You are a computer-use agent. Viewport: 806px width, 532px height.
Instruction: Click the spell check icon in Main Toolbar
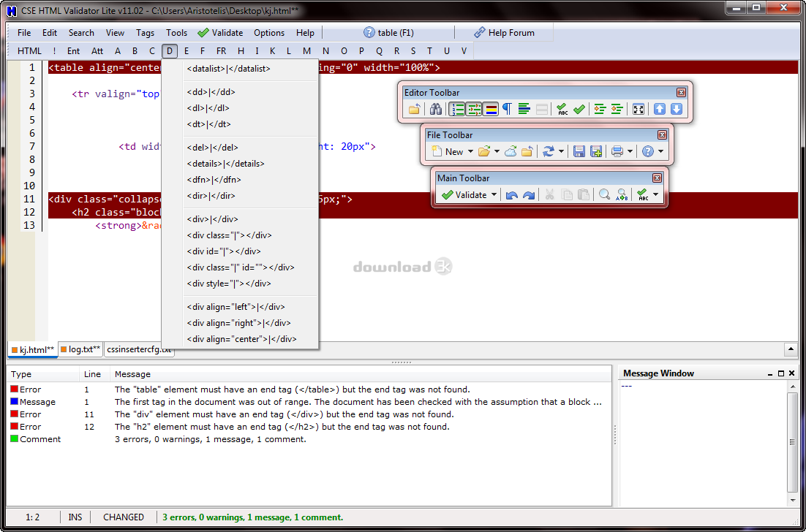(643, 194)
